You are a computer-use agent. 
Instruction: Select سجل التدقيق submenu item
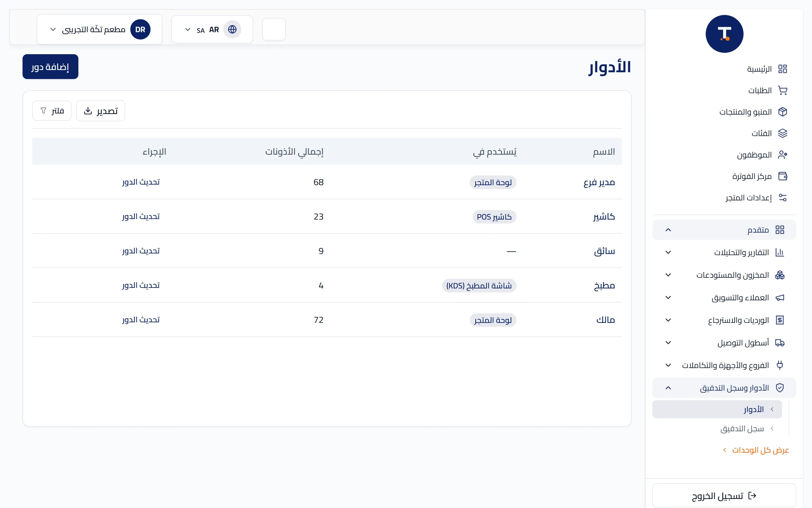pos(717,429)
